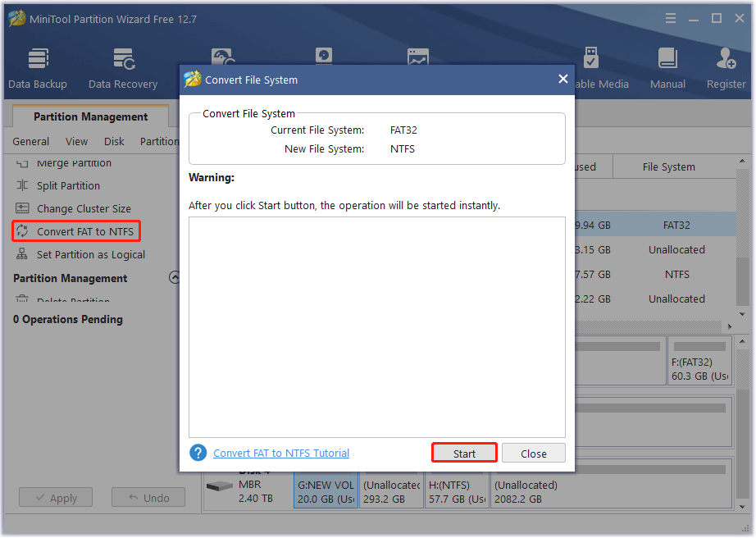Viewport: 756px width, 538px height.
Task: Select Merge Partition in the sidebar
Action: click(x=75, y=163)
